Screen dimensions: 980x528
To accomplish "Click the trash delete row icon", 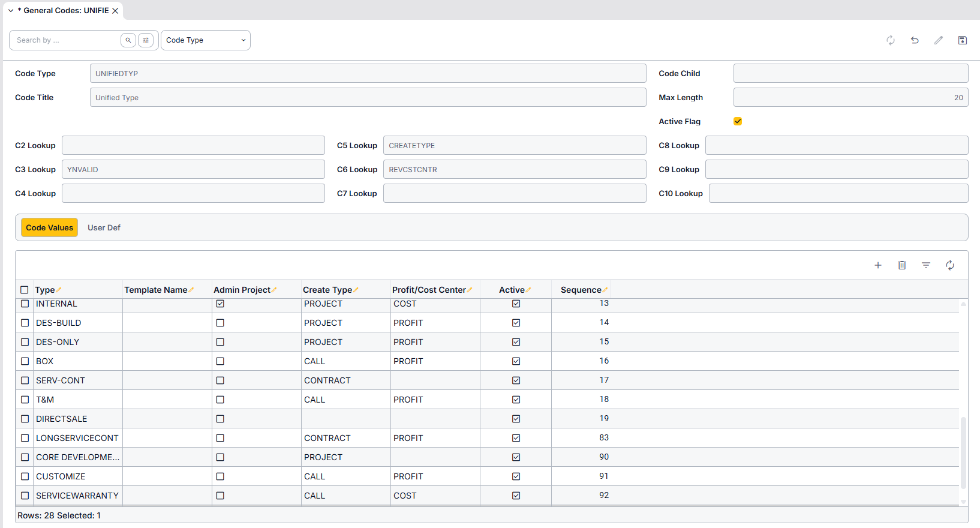I will (902, 265).
